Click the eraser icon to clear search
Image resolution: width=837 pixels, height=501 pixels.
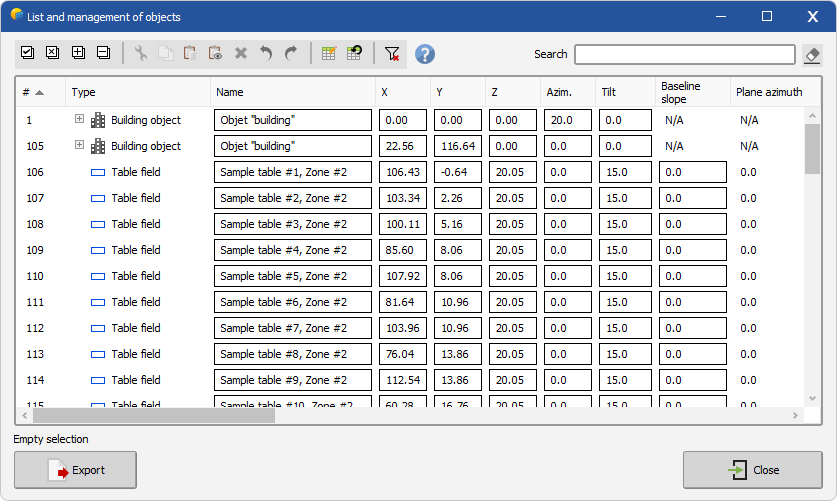coord(812,55)
